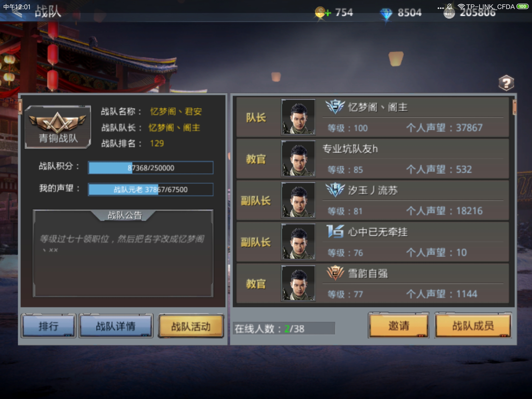This screenshot has height=399, width=532.
Task: Open the captain 队长 avatar portrait
Action: (298, 117)
